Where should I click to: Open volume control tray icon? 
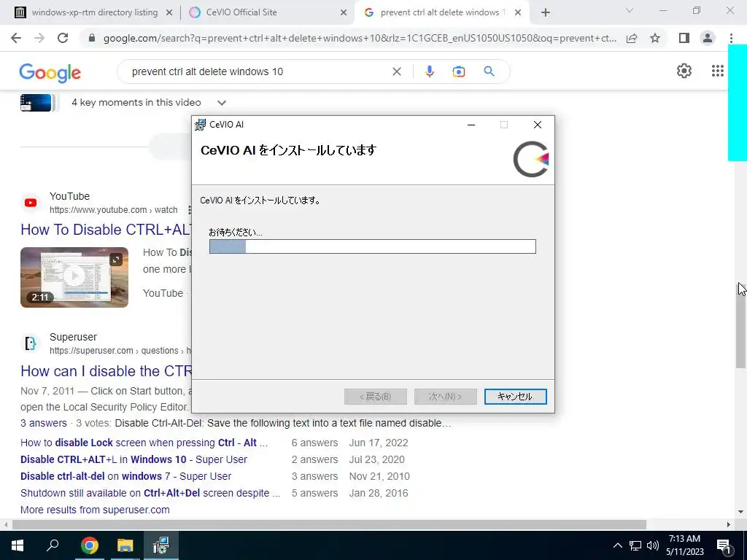653,545
